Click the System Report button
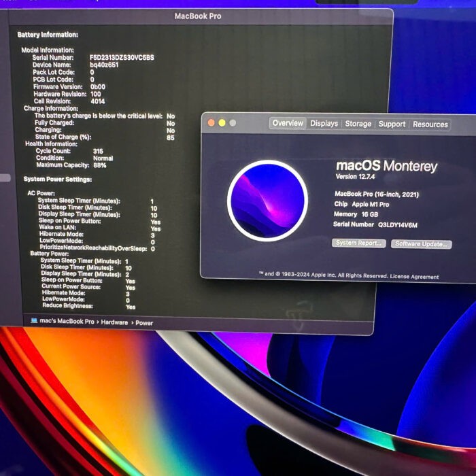Screen dimensions: 476x476 358,243
